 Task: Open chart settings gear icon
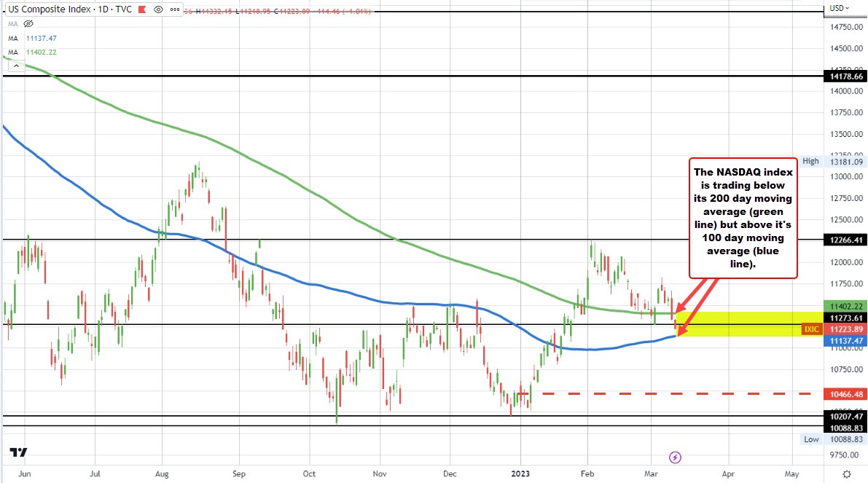[846, 474]
